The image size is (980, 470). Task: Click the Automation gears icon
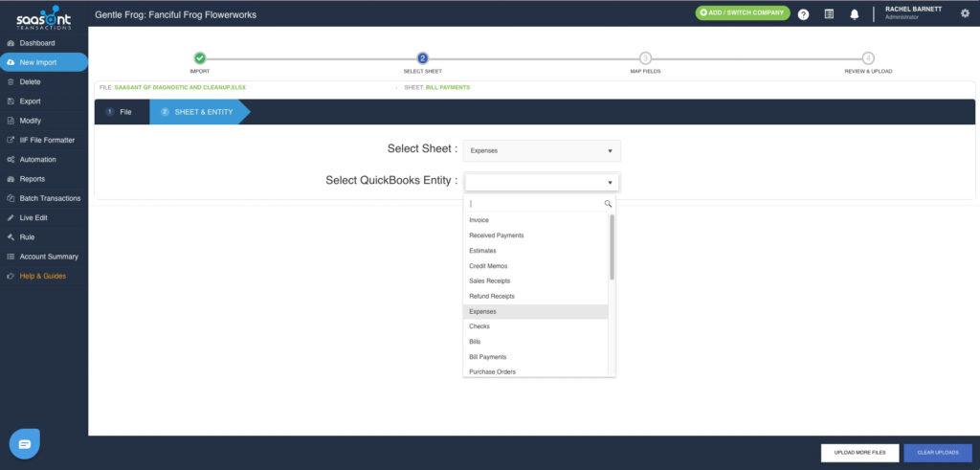10,159
